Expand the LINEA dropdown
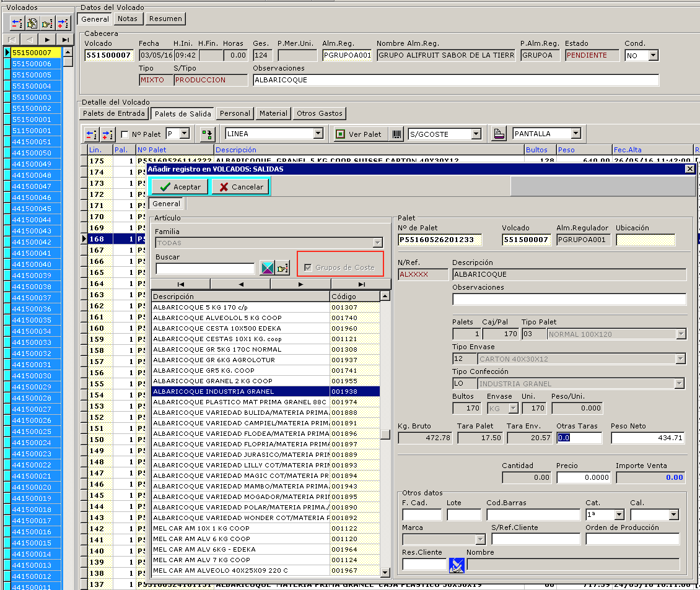Viewport: 700px width, 590px height. pyautogui.click(x=318, y=134)
